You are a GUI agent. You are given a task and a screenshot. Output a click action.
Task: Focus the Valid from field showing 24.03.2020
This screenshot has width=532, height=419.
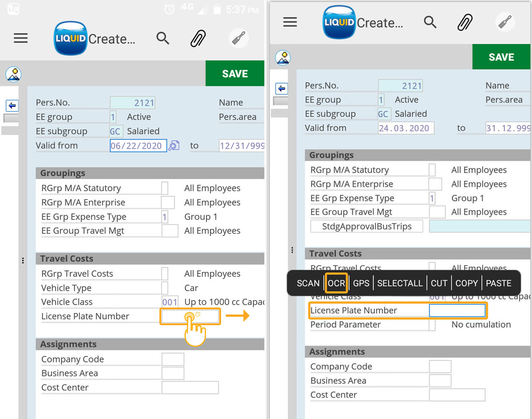pyautogui.click(x=406, y=128)
